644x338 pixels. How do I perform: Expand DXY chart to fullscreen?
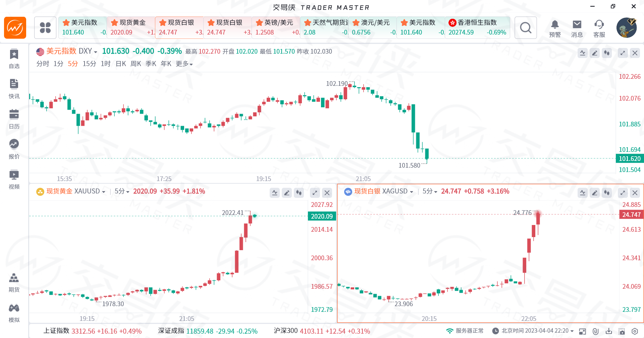tap(623, 53)
